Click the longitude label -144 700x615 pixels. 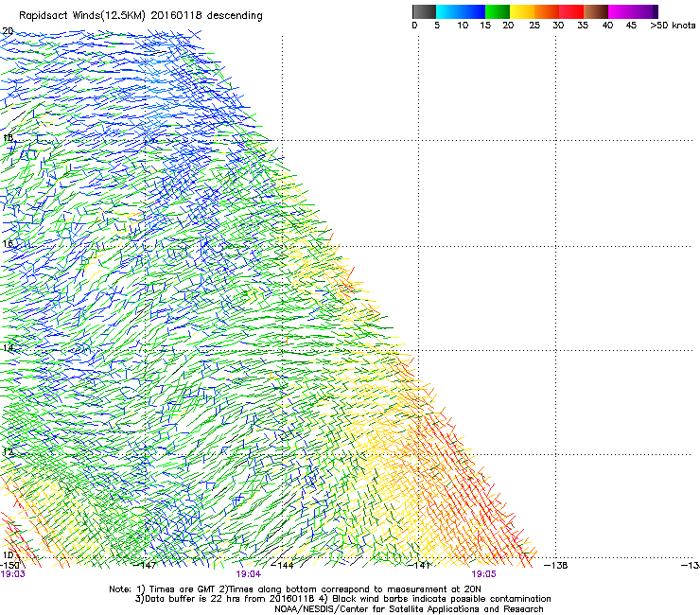pyautogui.click(x=283, y=566)
